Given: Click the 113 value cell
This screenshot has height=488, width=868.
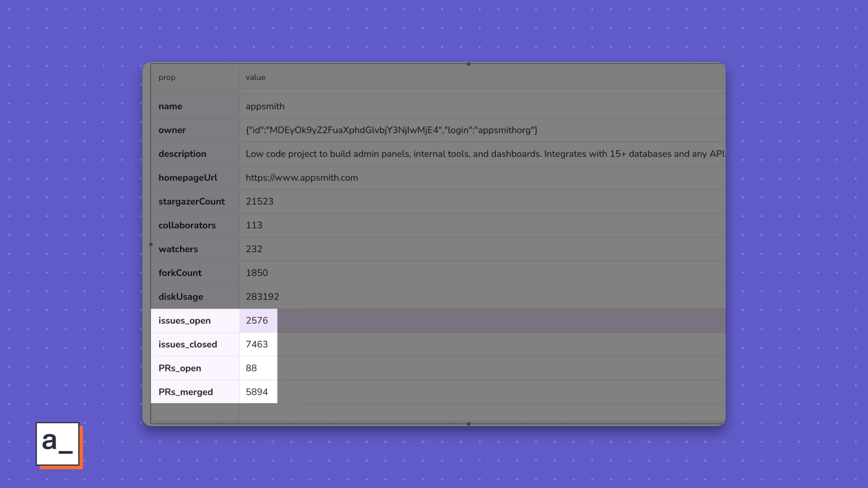Looking at the screenshot, I should tap(254, 225).
